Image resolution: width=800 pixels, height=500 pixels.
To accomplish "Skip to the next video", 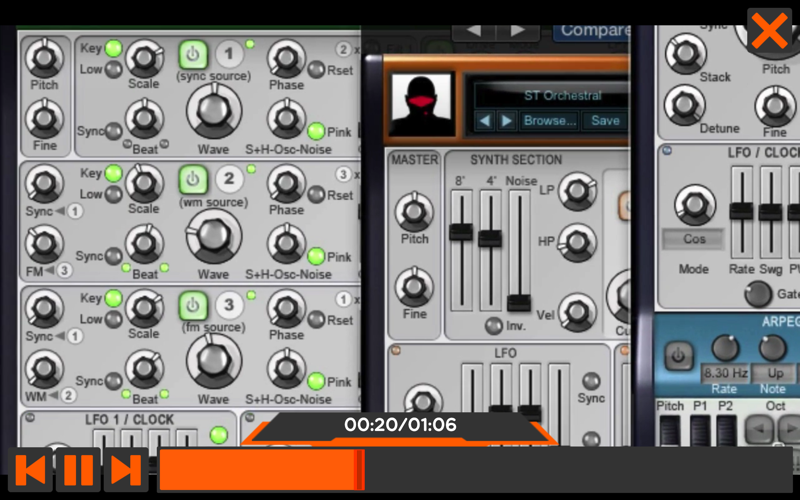I will 126,470.
